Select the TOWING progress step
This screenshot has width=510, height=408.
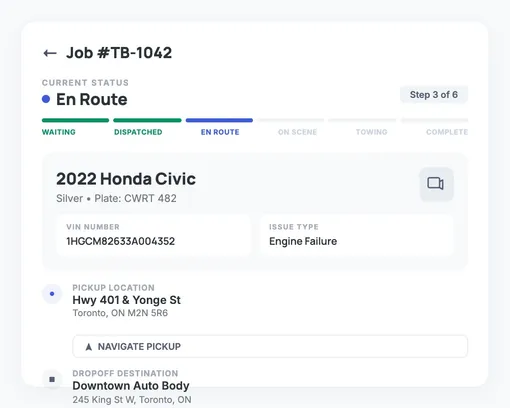pyautogui.click(x=371, y=132)
